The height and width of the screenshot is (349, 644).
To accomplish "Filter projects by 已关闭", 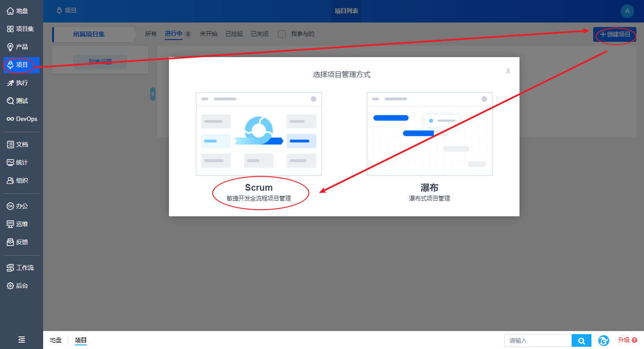I will (x=260, y=34).
